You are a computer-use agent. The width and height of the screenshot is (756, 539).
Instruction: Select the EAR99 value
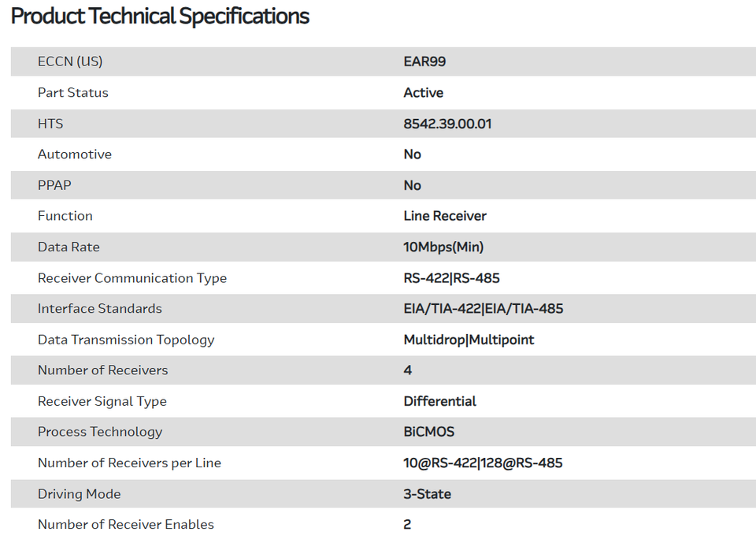coord(424,61)
